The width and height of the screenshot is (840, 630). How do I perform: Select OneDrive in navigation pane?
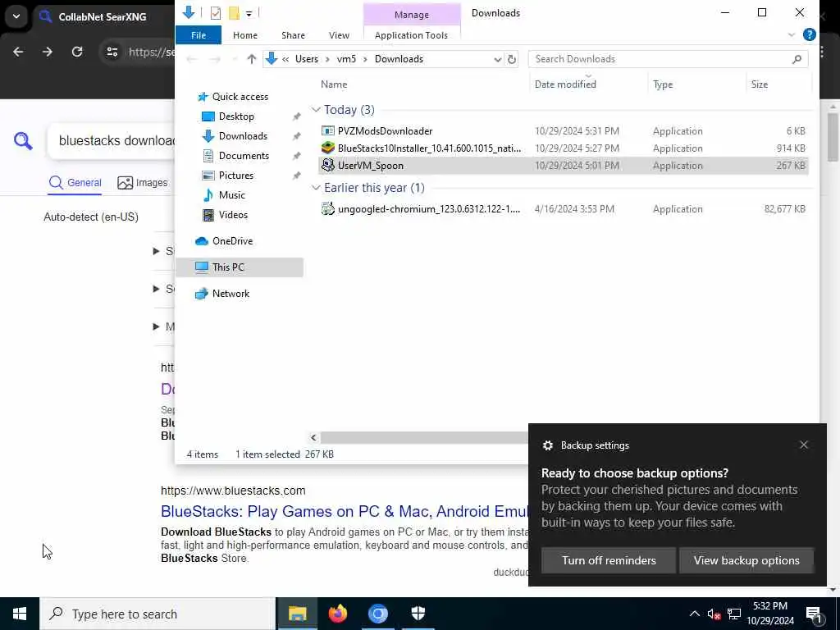(x=232, y=241)
